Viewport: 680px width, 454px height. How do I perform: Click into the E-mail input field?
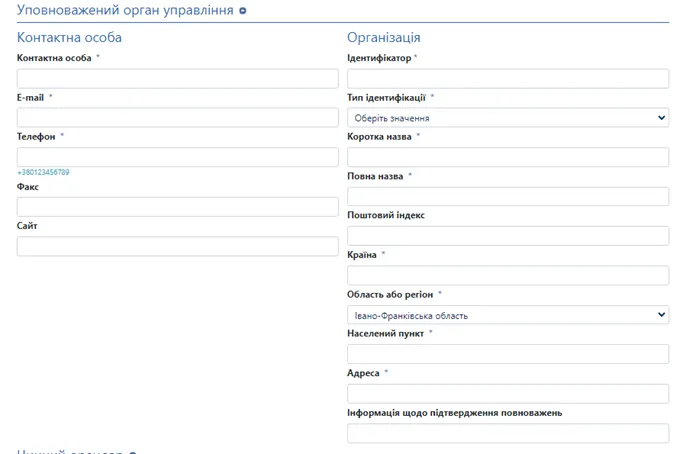click(178, 118)
